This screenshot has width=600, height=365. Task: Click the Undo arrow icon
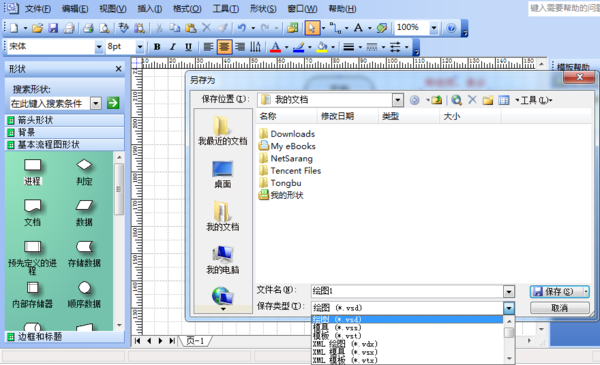pyautogui.click(x=241, y=28)
